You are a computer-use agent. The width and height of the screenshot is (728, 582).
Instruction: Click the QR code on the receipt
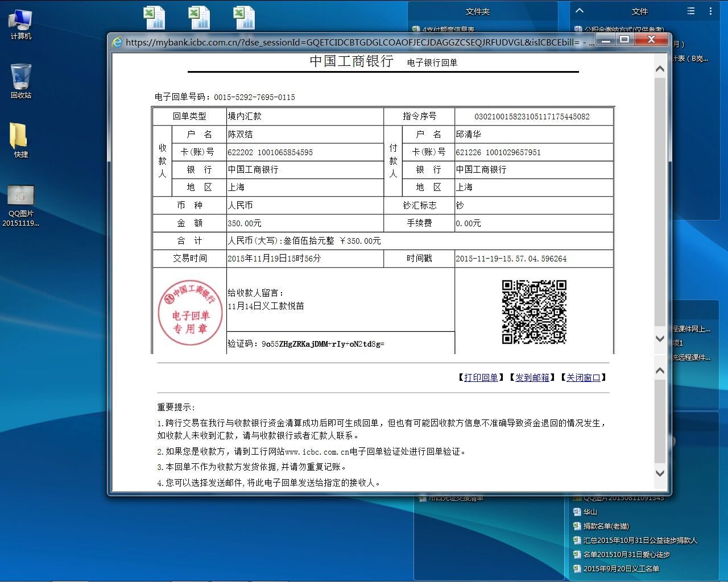pyautogui.click(x=534, y=311)
